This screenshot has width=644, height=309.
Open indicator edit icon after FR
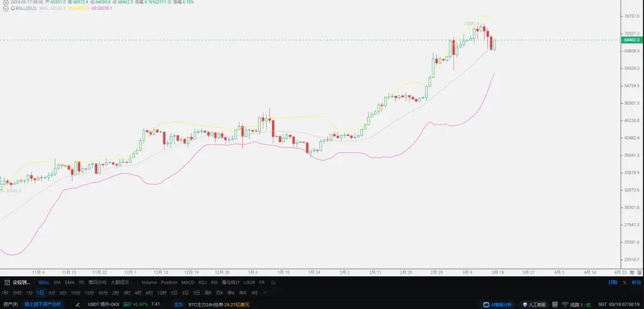coord(274,282)
